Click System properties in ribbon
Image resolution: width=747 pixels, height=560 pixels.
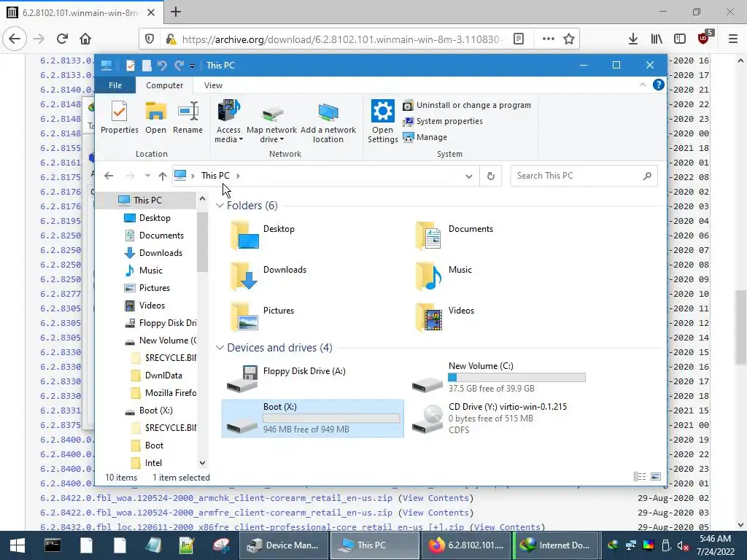[443, 122]
